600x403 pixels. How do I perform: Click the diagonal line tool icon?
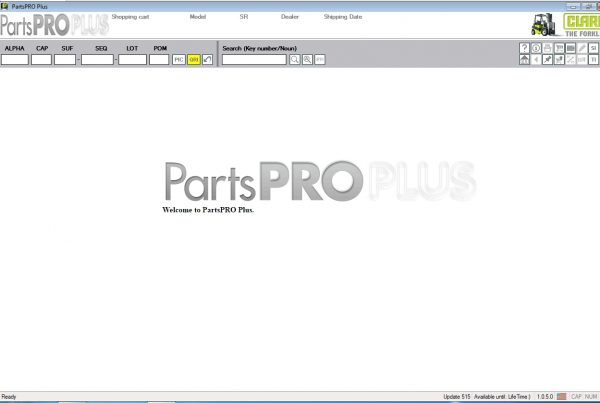pyautogui.click(x=571, y=60)
